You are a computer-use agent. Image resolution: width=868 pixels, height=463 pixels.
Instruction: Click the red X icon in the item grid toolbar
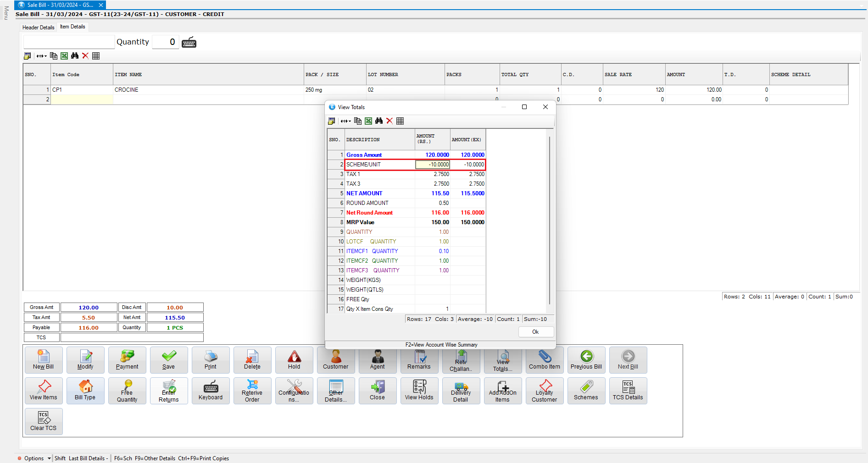coord(85,56)
